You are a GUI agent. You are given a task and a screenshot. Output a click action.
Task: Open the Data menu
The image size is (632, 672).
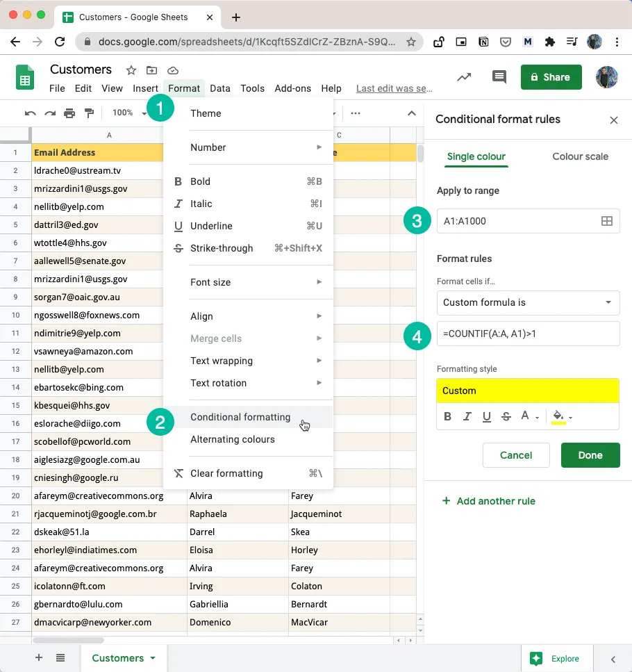(220, 88)
